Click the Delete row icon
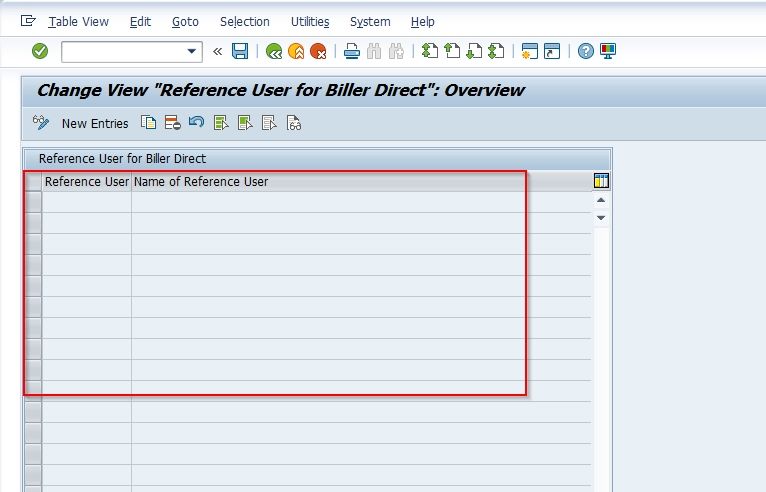766x492 pixels. 172,122
